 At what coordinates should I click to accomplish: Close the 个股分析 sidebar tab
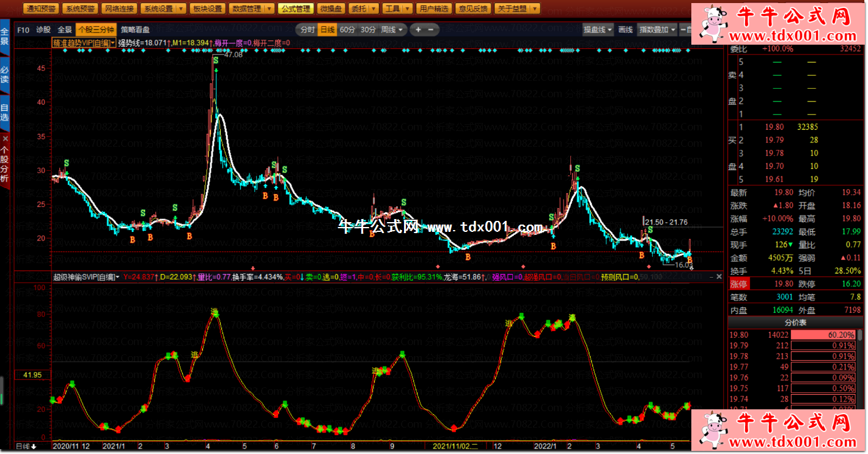tap(5, 139)
